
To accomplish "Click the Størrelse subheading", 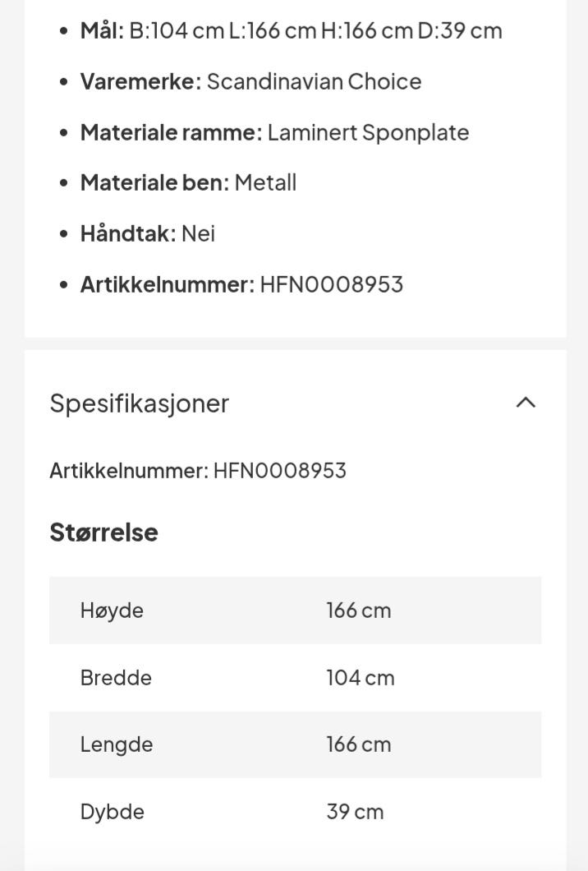I will click(103, 532).
